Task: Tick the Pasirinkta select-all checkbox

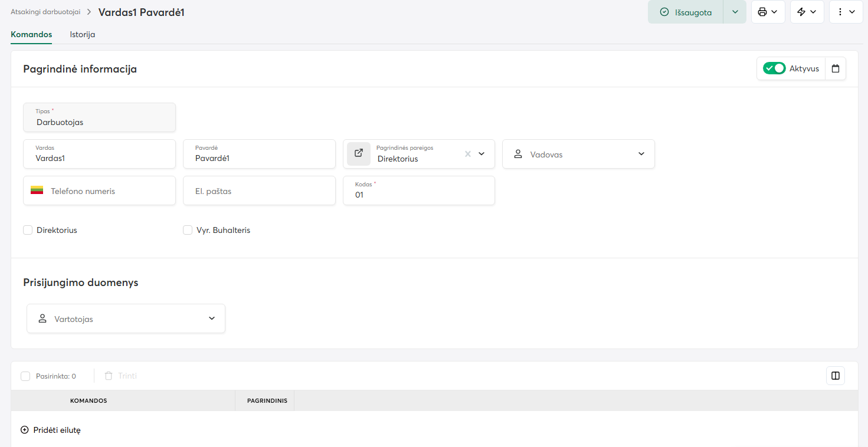Action: coord(25,376)
